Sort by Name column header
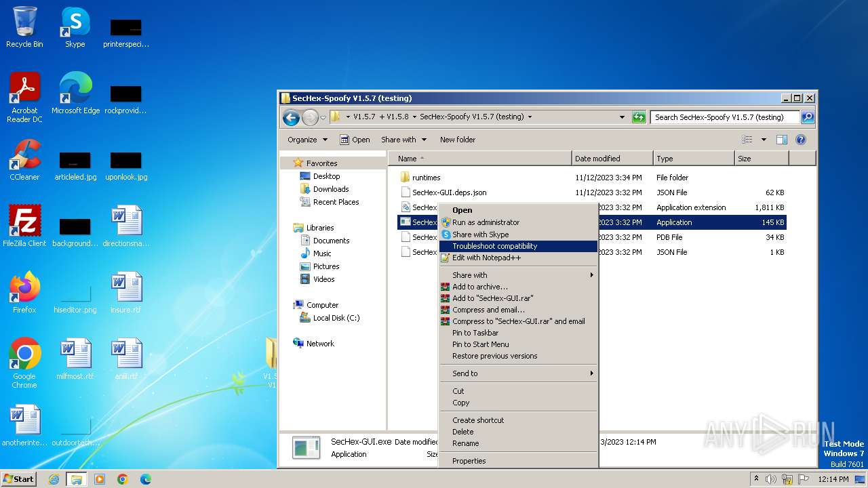This screenshot has height=488, width=868. click(x=479, y=159)
